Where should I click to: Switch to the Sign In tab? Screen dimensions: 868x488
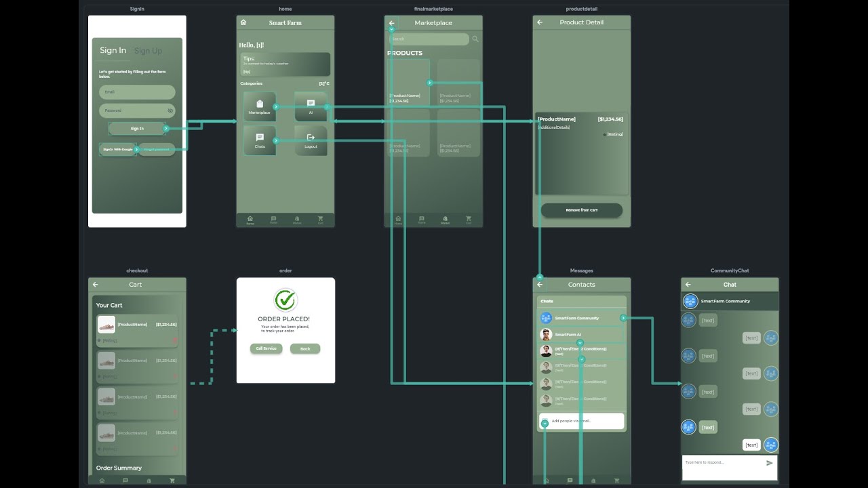tap(113, 50)
